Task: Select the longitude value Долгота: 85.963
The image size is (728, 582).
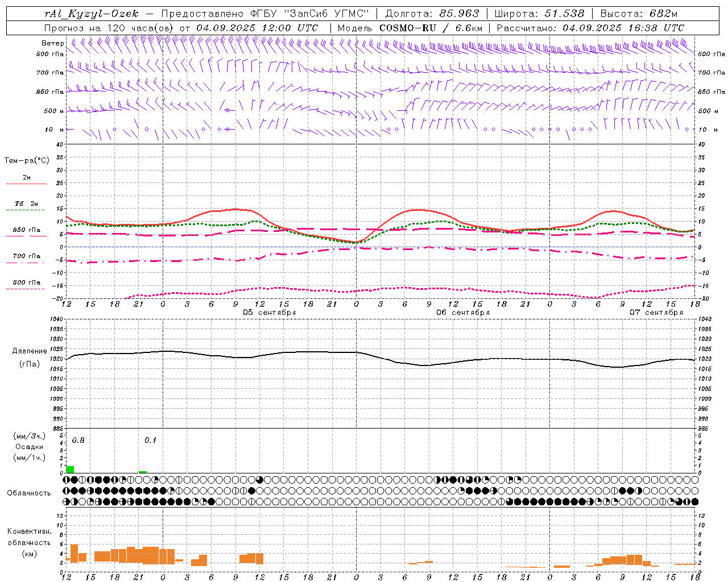Action: point(432,14)
